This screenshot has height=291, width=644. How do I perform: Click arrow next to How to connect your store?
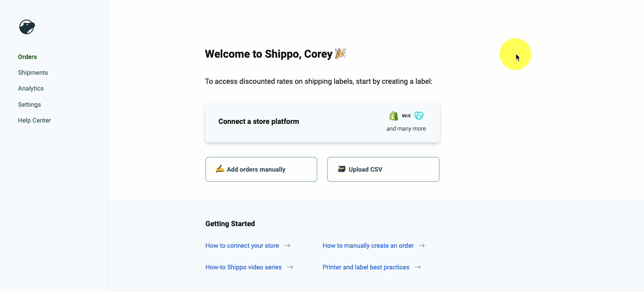point(287,246)
